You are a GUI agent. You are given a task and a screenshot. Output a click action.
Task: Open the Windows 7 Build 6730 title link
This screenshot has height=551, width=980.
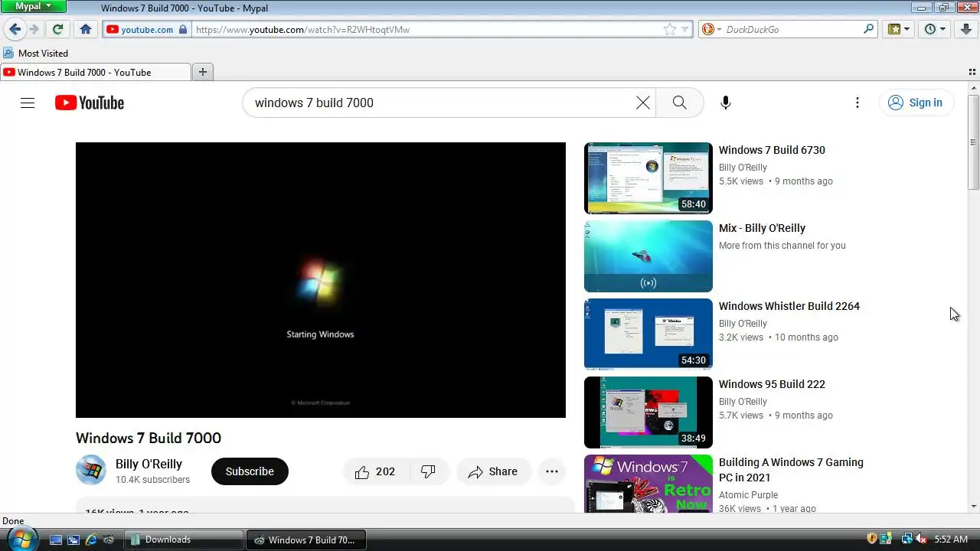point(772,150)
